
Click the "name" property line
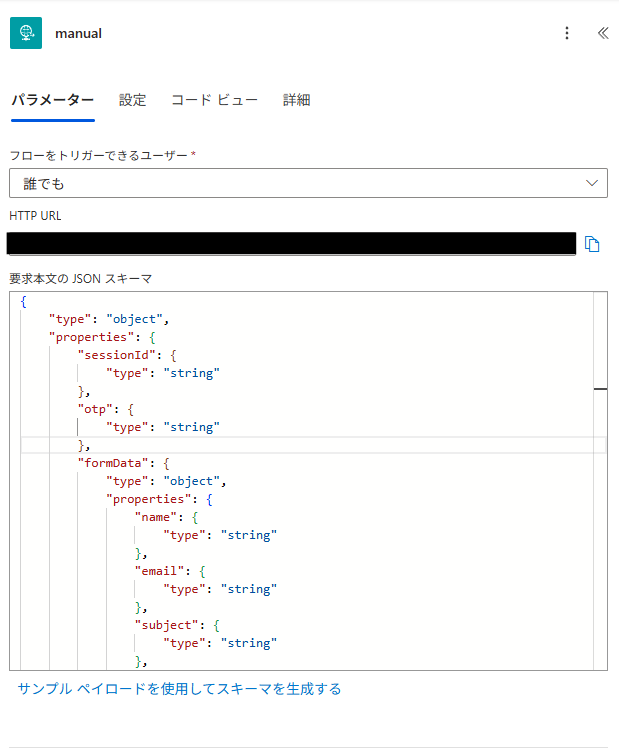pyautogui.click(x=166, y=518)
